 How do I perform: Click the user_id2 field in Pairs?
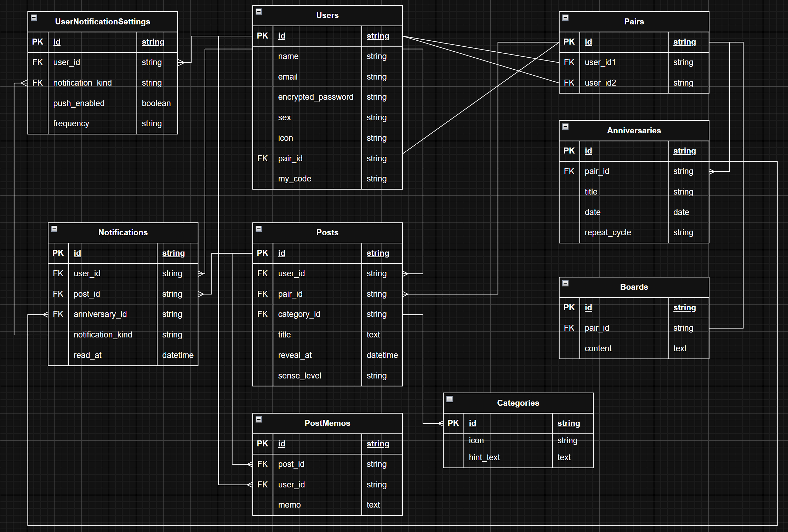pyautogui.click(x=600, y=83)
